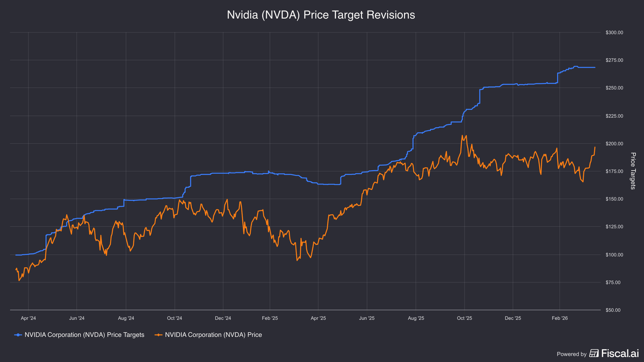Open the Fiscal.ai link

pyautogui.click(x=620, y=353)
